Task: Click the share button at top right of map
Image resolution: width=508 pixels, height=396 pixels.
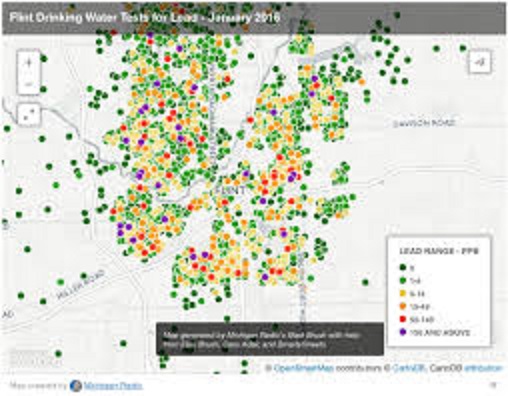Action: [x=480, y=61]
